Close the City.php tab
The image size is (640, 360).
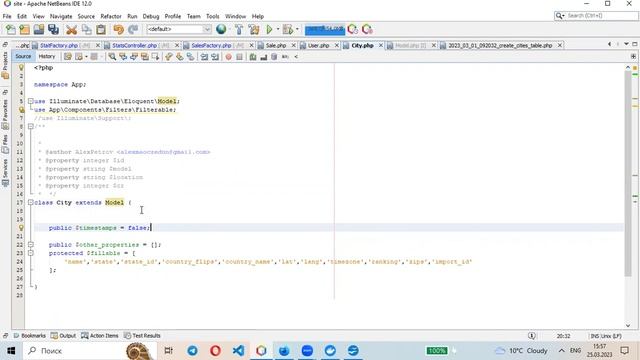[381, 45]
